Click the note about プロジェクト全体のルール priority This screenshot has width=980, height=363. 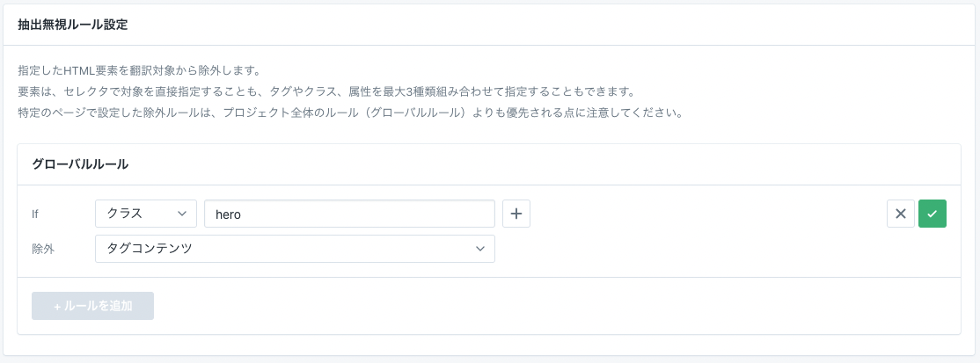click(x=350, y=113)
